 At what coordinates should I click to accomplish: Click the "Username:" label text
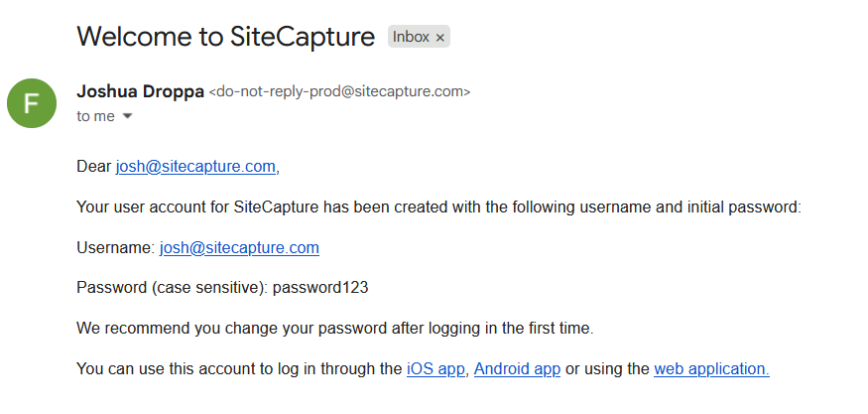(115, 248)
